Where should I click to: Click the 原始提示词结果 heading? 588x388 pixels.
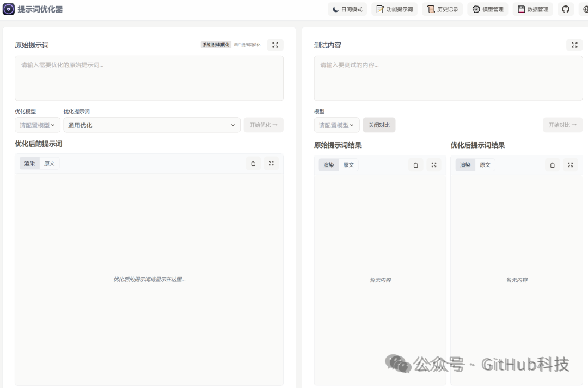pos(338,145)
